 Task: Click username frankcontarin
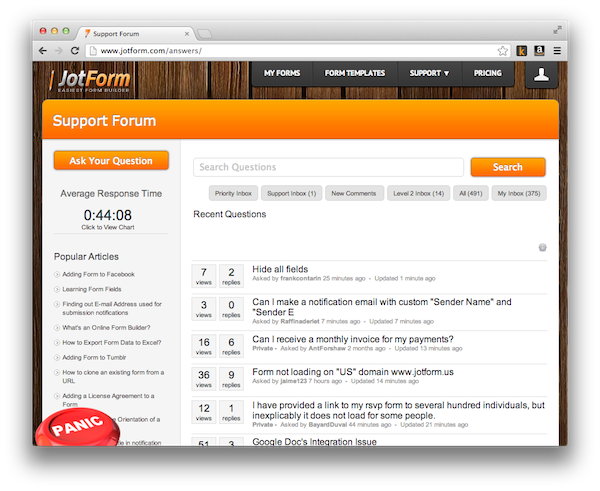coord(300,279)
